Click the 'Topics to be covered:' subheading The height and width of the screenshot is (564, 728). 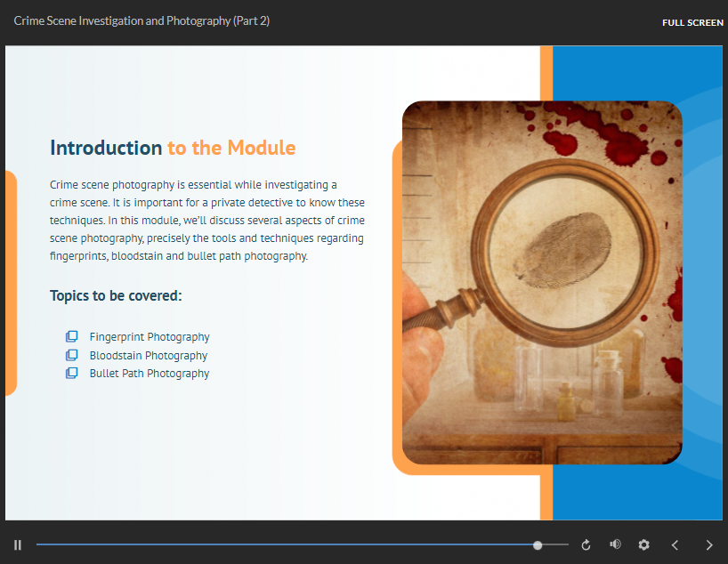[x=116, y=295]
